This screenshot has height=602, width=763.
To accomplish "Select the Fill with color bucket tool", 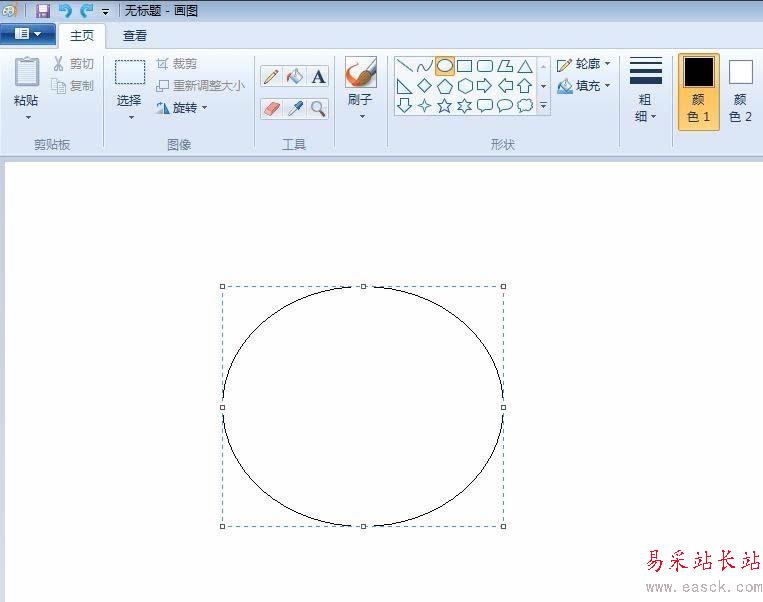I will [295, 76].
